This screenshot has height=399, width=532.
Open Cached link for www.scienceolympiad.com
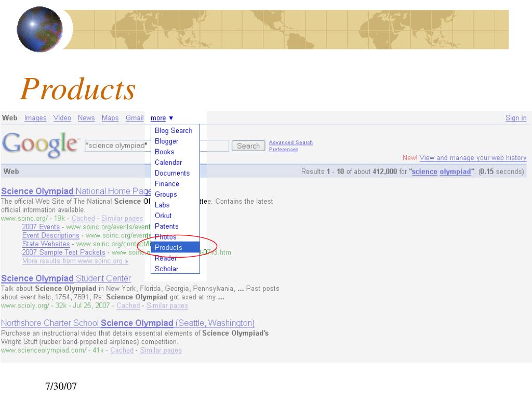pos(122,350)
